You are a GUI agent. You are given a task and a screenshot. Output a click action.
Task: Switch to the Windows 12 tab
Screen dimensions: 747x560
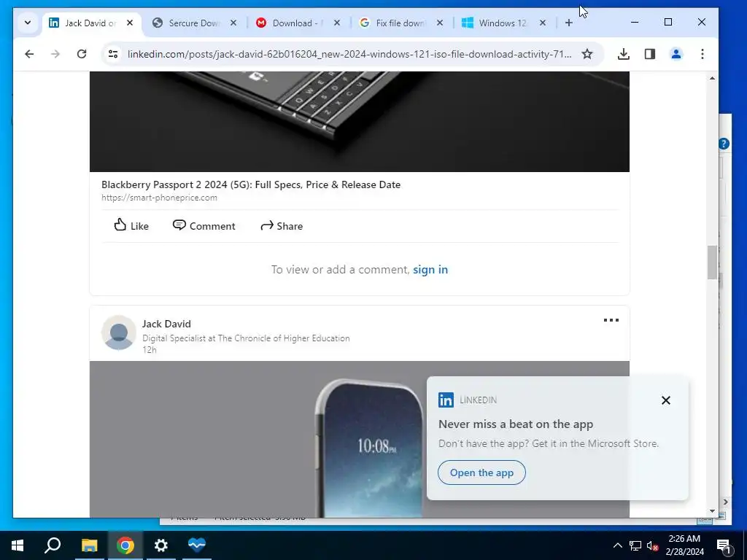(x=503, y=23)
